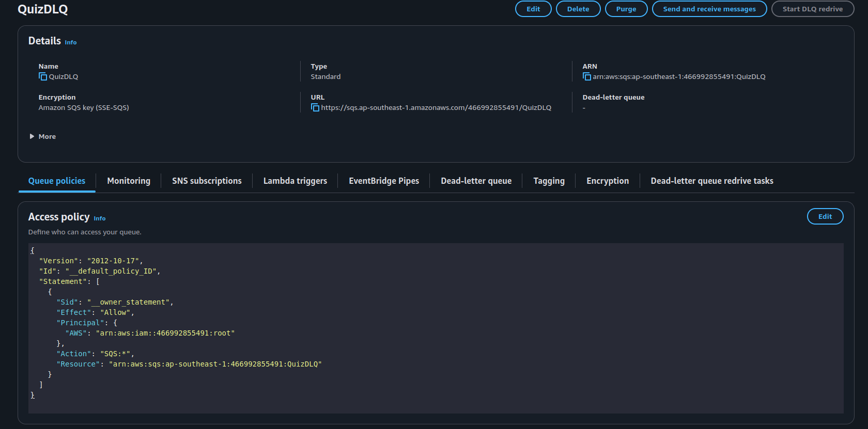Image resolution: width=868 pixels, height=429 pixels.
Task: Switch to the Monitoring tab
Action: [129, 181]
